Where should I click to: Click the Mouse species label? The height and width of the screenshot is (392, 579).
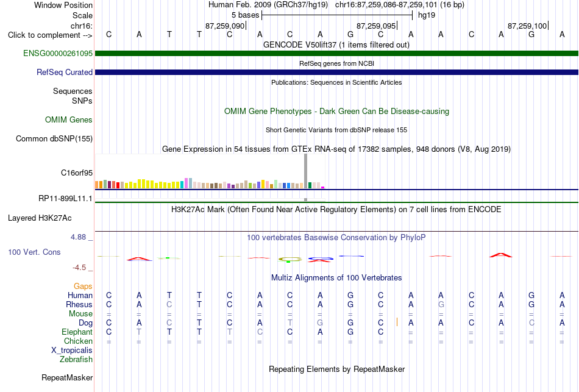pyautogui.click(x=80, y=314)
